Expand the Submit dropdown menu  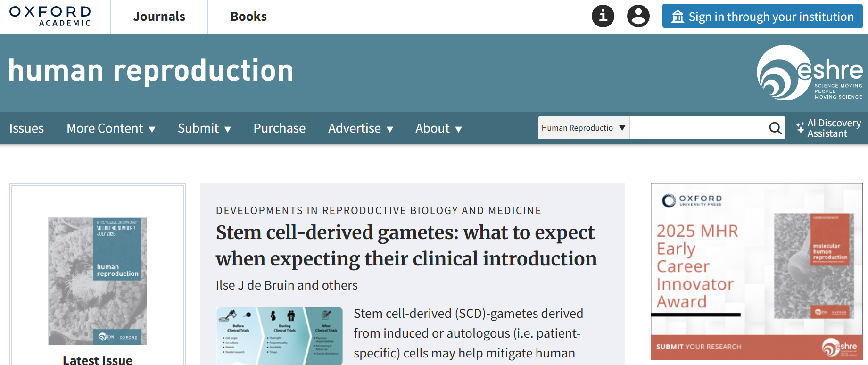[204, 128]
